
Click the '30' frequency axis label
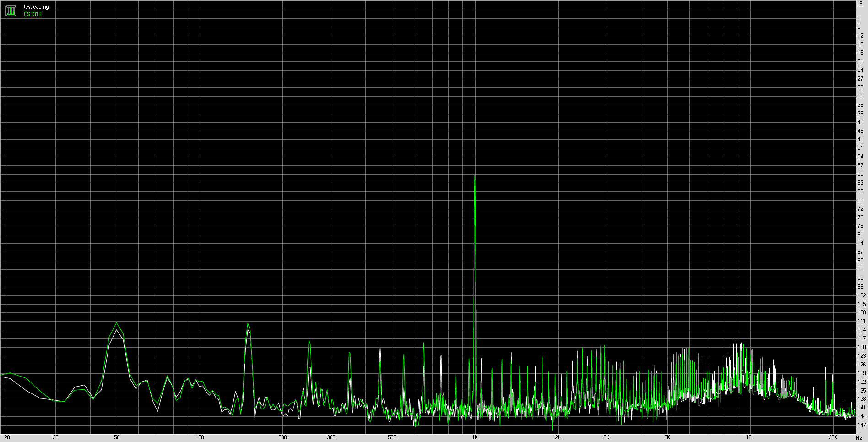[55, 437]
